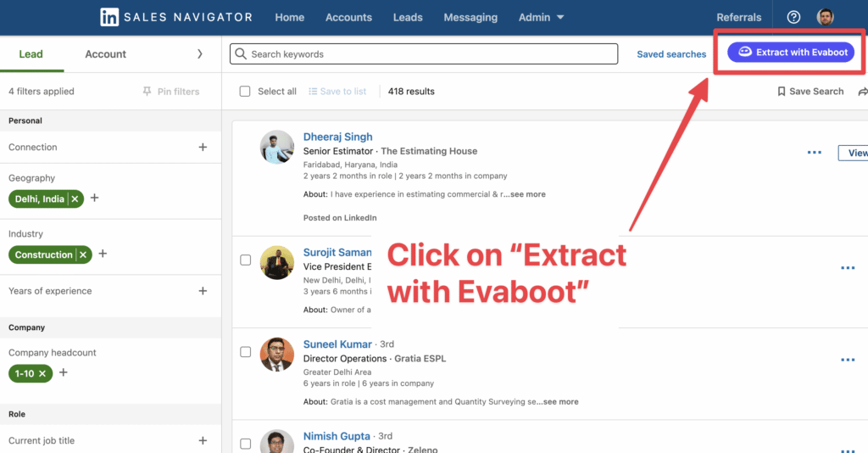
Task: Click the Extract with Evaboot button
Action: (x=791, y=52)
